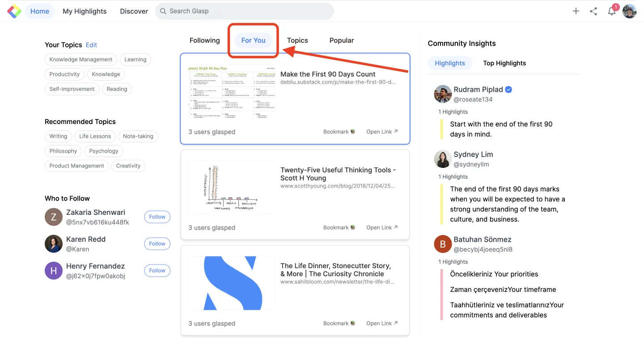644x338 pixels.
Task: Click the Search Glasp field
Action: click(245, 11)
